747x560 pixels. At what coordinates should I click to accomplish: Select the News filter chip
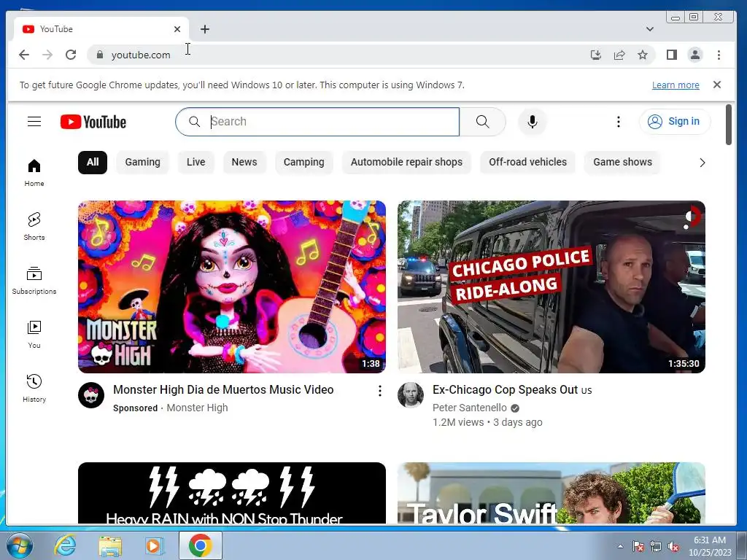(244, 162)
